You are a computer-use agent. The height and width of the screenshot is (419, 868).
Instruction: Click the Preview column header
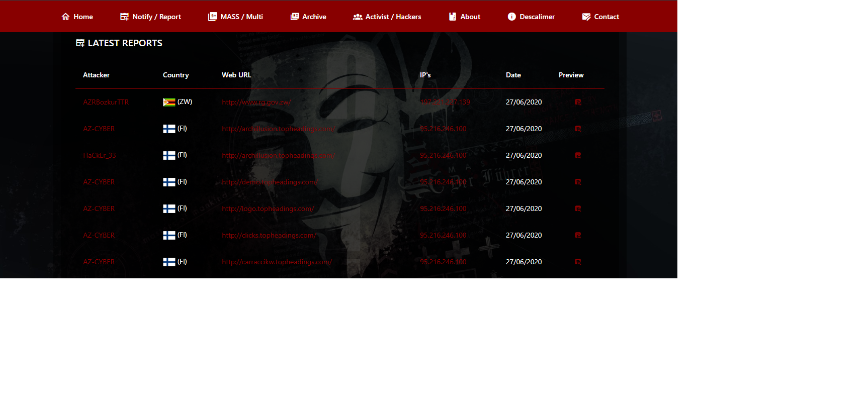[x=571, y=75]
